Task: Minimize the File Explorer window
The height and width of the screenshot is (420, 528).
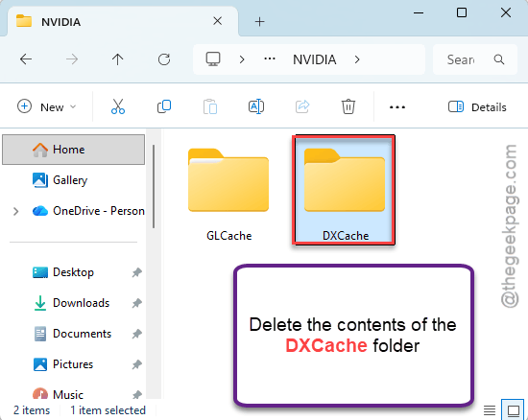Action: click(419, 13)
